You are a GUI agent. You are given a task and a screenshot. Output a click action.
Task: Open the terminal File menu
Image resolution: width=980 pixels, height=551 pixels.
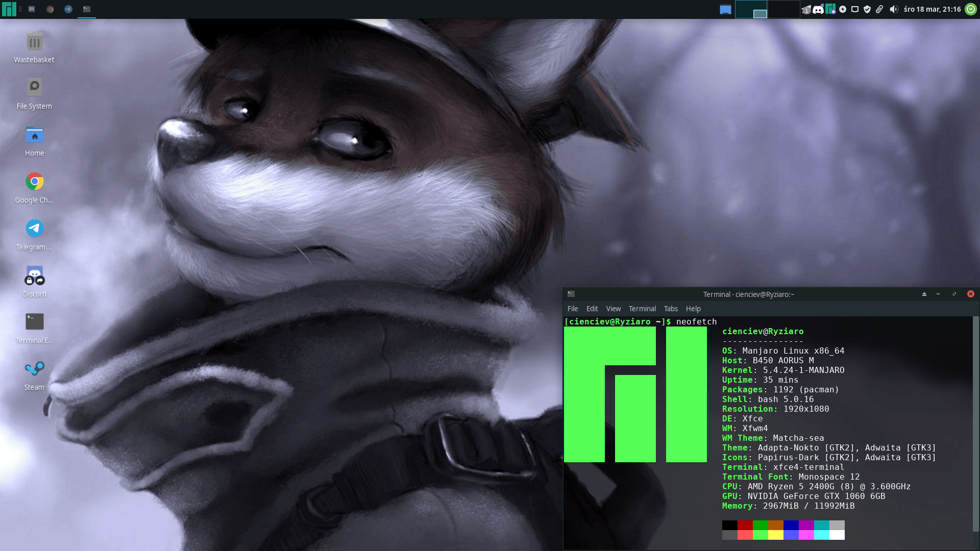[573, 309]
